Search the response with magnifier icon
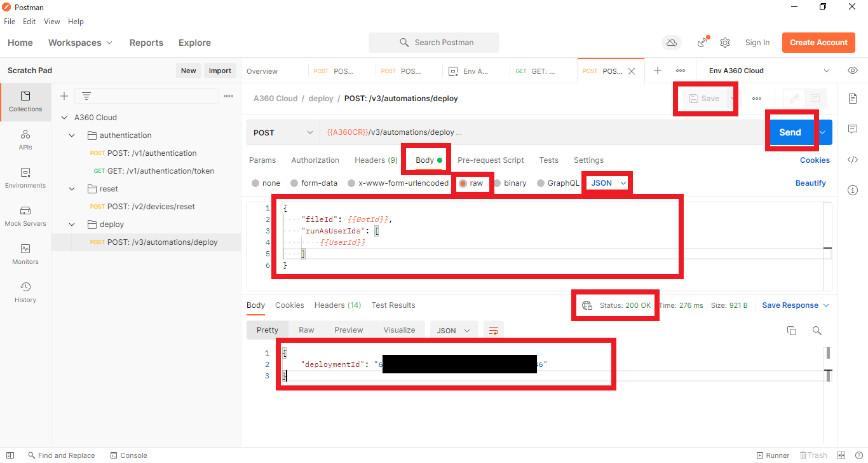The image size is (868, 463). tap(817, 331)
